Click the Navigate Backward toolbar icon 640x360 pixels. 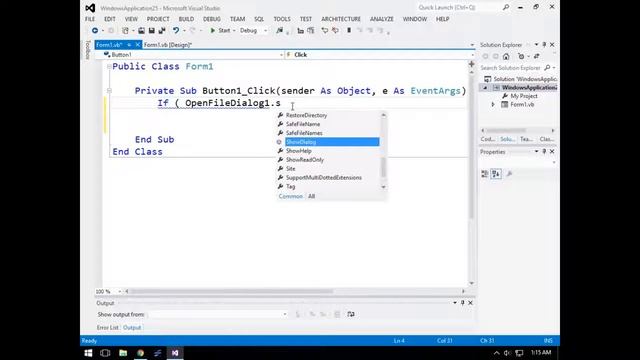tap(95, 31)
